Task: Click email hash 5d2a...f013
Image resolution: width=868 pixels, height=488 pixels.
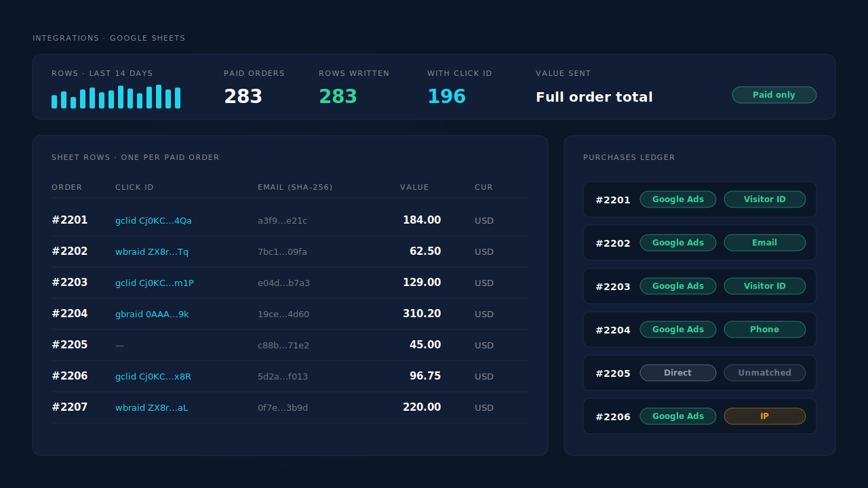Action: [283, 376]
